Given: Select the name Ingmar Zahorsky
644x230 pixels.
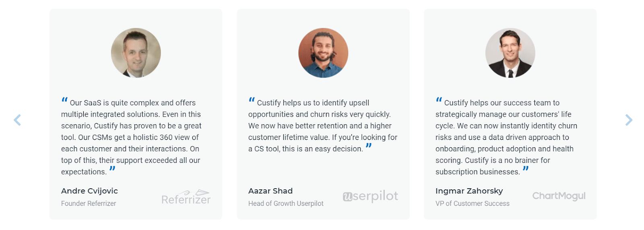Looking at the screenshot, I should point(469,191).
